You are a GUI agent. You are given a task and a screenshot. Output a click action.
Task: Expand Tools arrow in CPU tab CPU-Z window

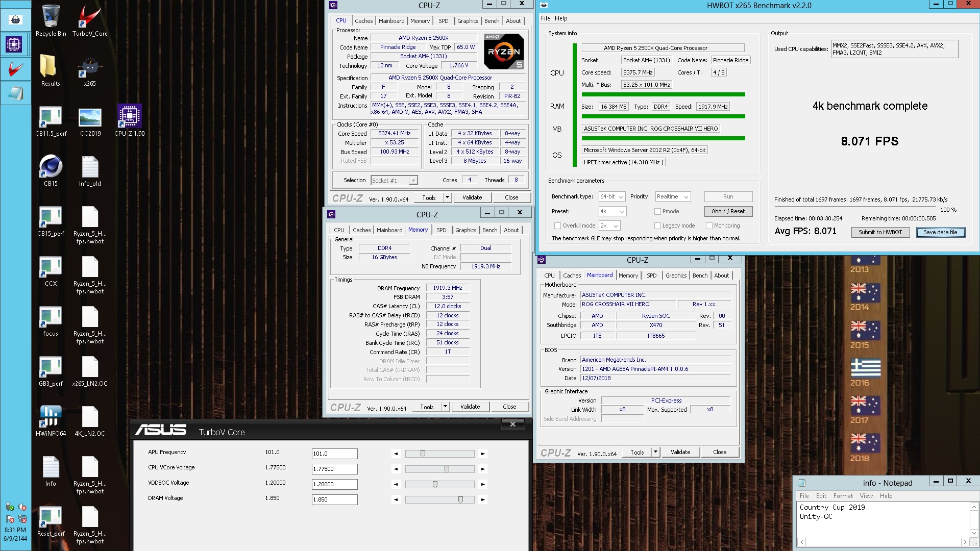447,197
